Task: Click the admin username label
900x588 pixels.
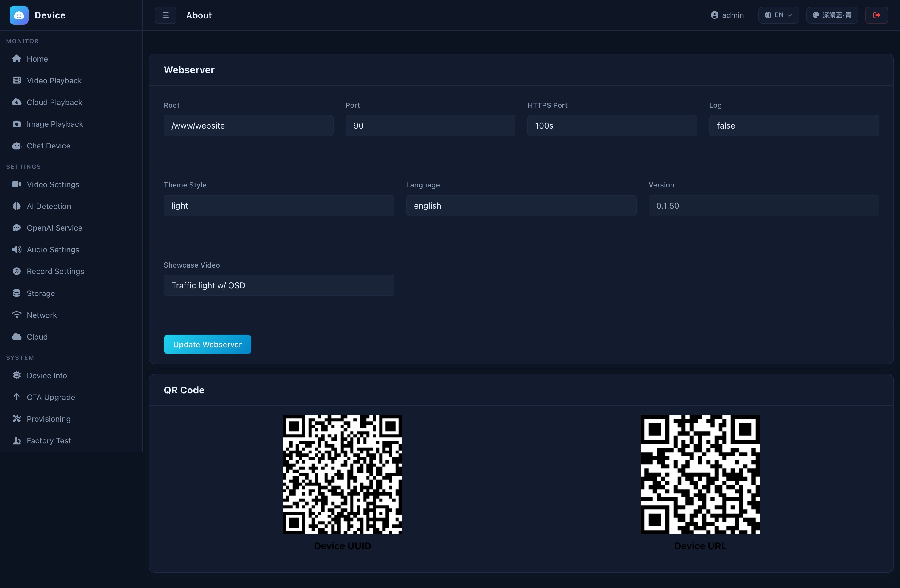Action: pyautogui.click(x=732, y=15)
